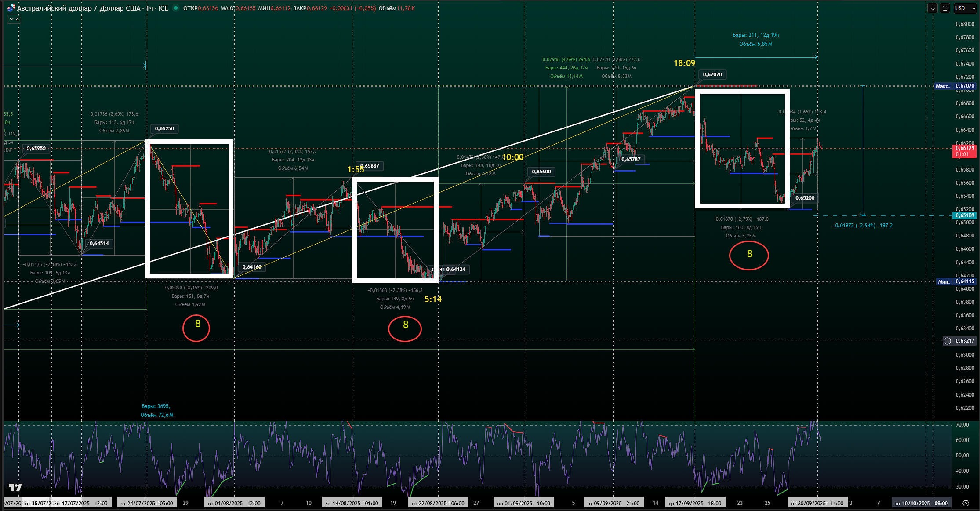Select the 17/09/2025 18:00 time axis marker
Image resolution: width=980 pixels, height=511 pixels.
pyautogui.click(x=694, y=503)
